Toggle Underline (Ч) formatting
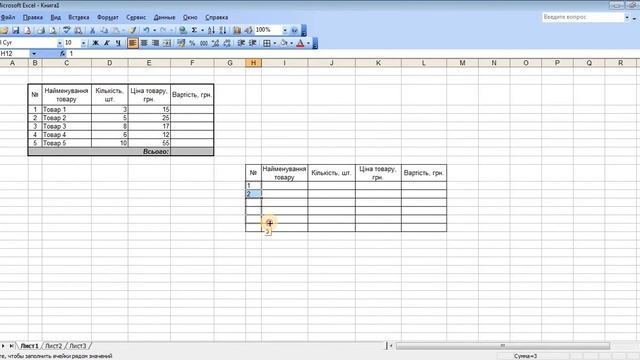The width and height of the screenshot is (640, 360). coord(118,43)
